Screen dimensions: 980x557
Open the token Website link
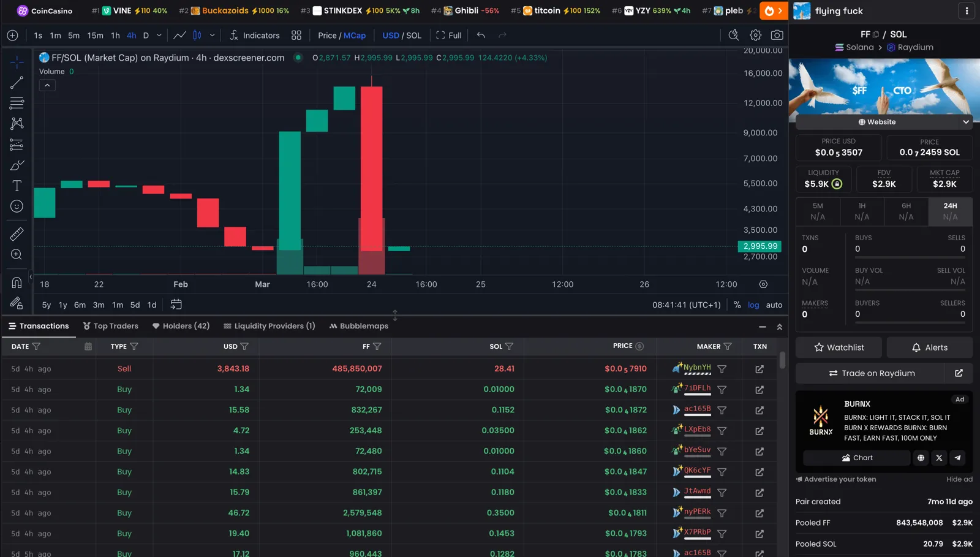877,122
